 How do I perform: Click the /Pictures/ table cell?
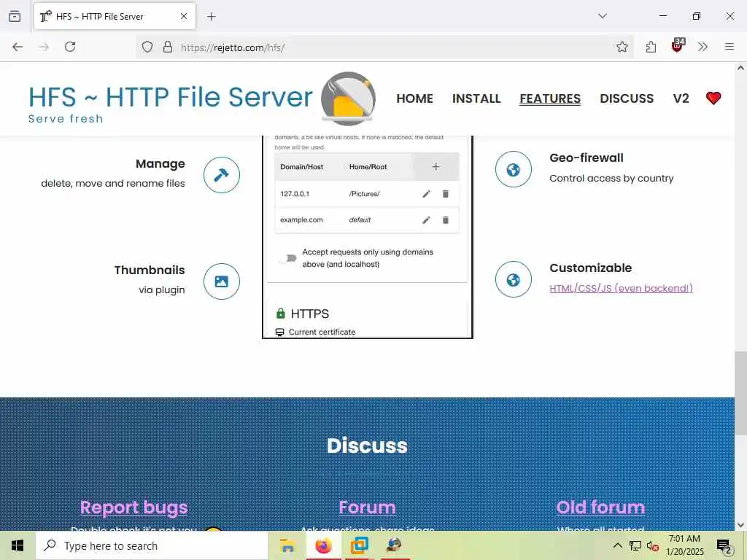tap(365, 194)
